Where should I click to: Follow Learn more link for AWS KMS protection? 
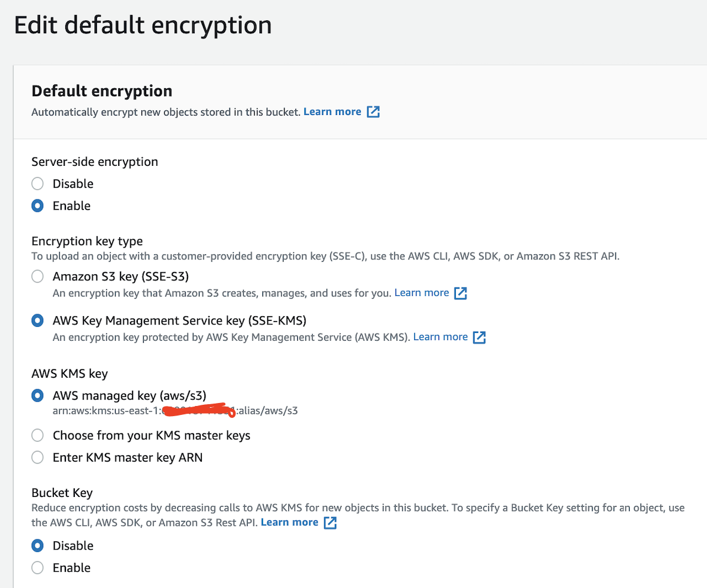pyautogui.click(x=440, y=337)
